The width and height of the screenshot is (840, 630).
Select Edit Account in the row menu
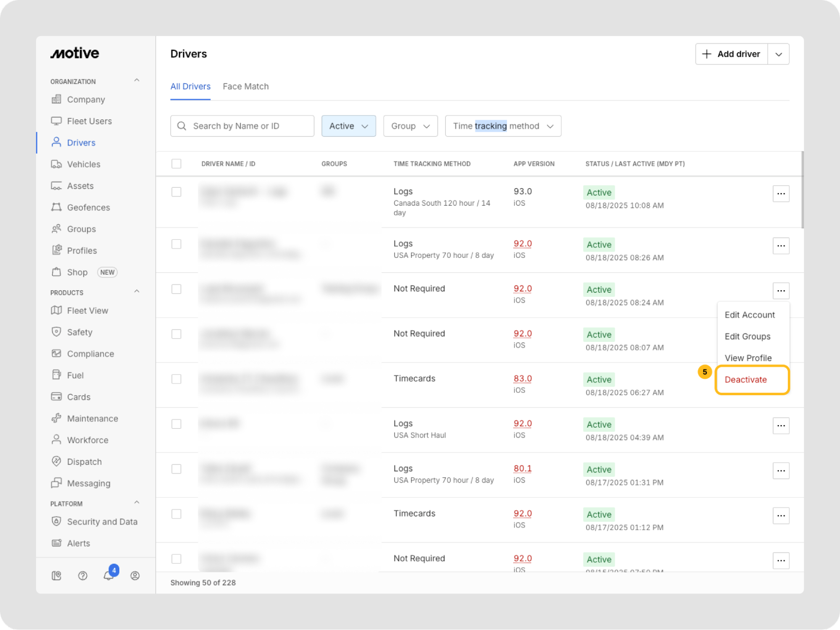tap(749, 315)
